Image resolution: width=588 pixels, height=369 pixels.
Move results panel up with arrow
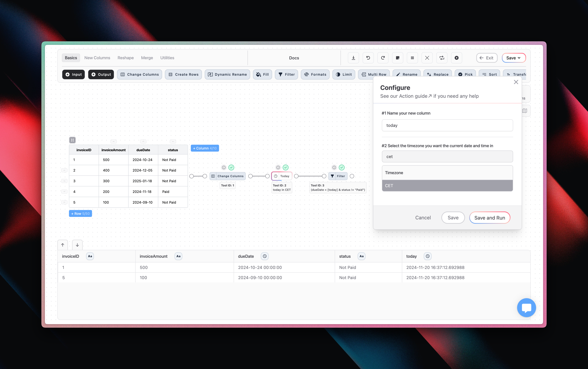(62, 245)
